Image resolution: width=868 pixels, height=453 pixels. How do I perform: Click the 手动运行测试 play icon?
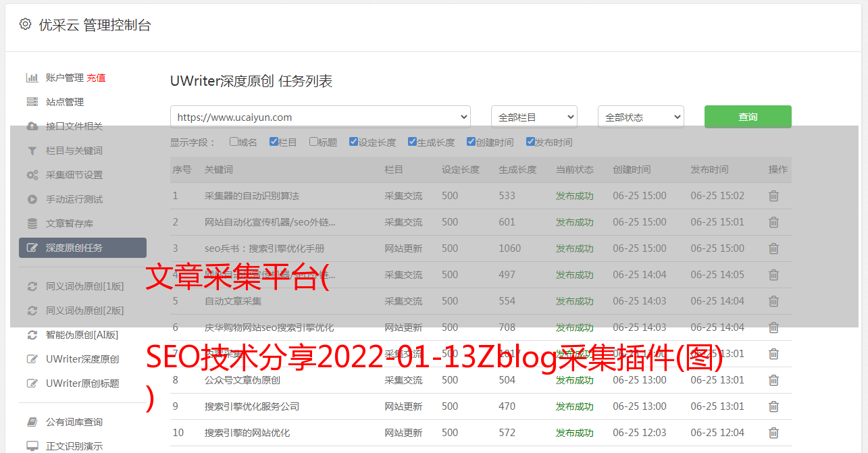tap(32, 199)
